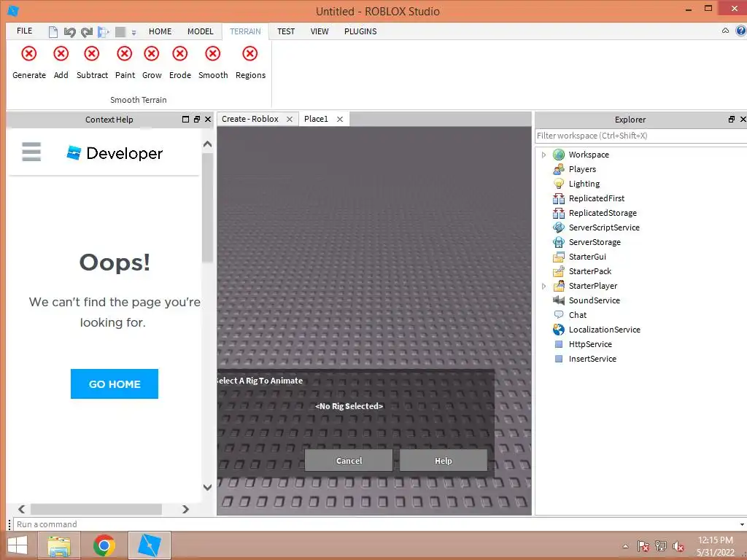
Task: Open the command bar history dropdown
Action: [x=742, y=525]
